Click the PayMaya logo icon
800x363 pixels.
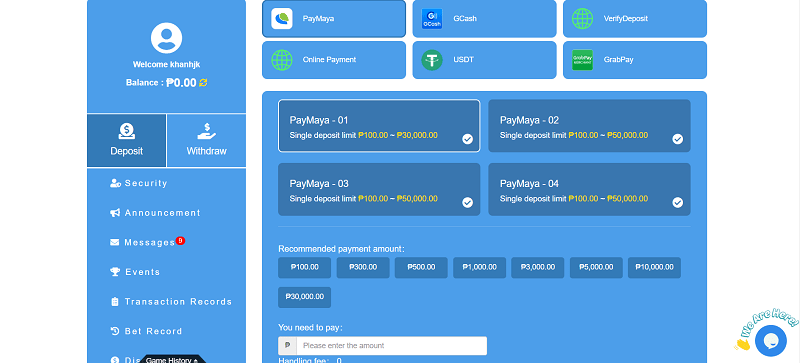[282, 18]
